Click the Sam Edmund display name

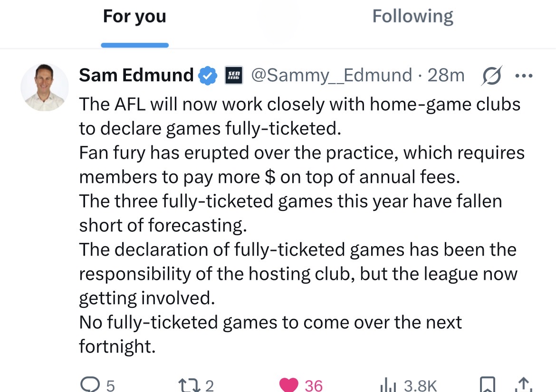click(136, 75)
